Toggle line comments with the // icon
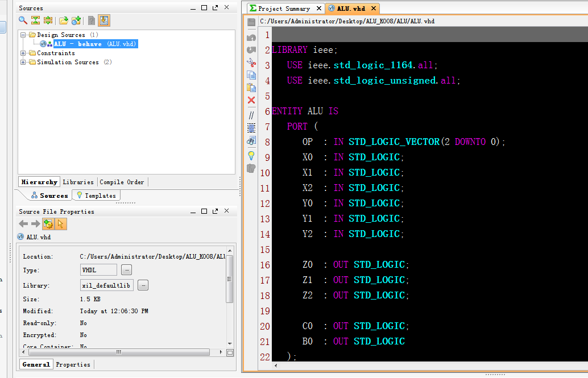Viewport: 588px width, 378px height. tap(251, 115)
